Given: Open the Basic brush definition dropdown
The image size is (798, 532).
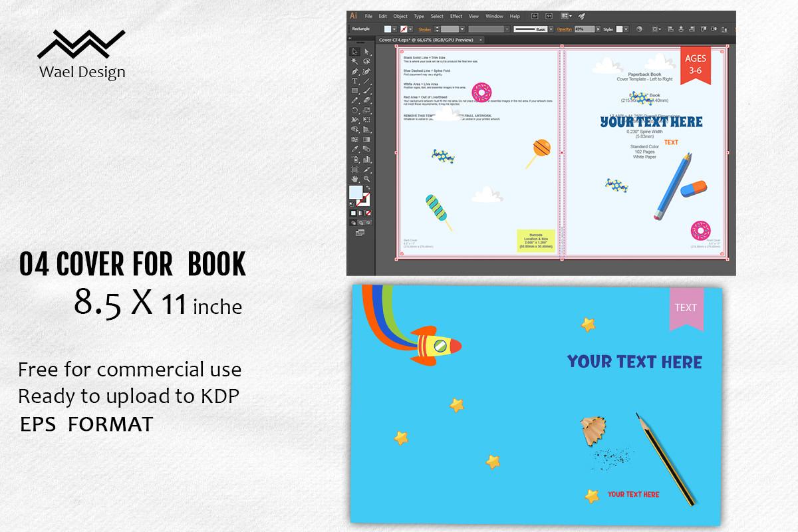Looking at the screenshot, I should [x=551, y=29].
